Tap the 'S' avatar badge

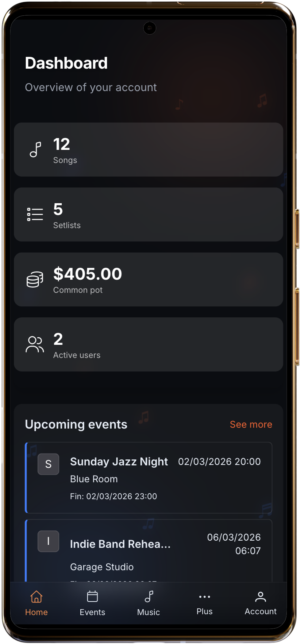[48, 464]
